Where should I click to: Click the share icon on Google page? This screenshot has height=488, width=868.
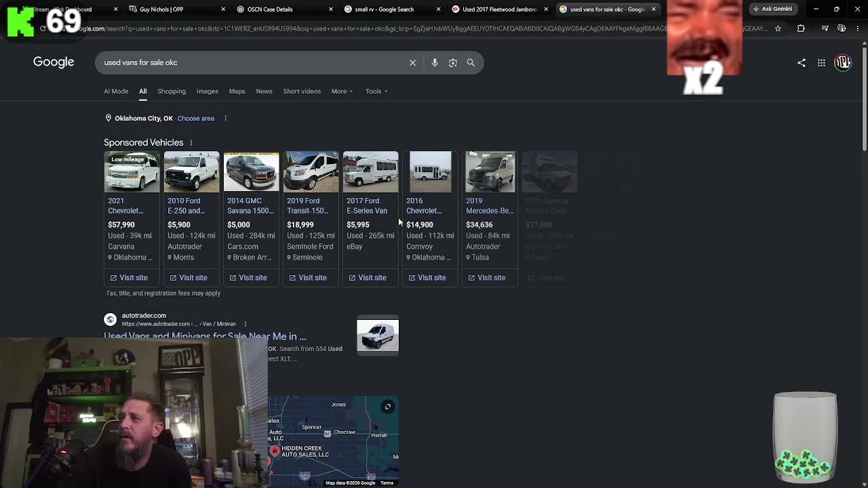[802, 63]
